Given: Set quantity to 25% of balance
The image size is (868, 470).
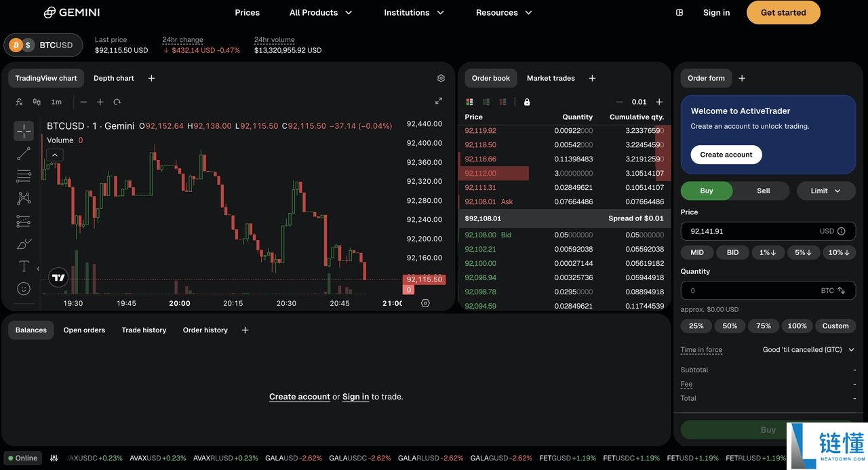Looking at the screenshot, I should click(x=696, y=326).
